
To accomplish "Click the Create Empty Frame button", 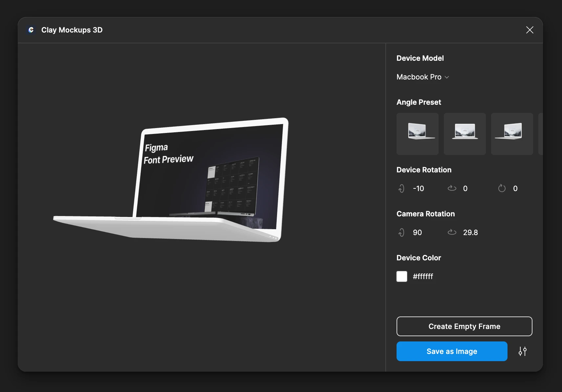I will pos(464,326).
